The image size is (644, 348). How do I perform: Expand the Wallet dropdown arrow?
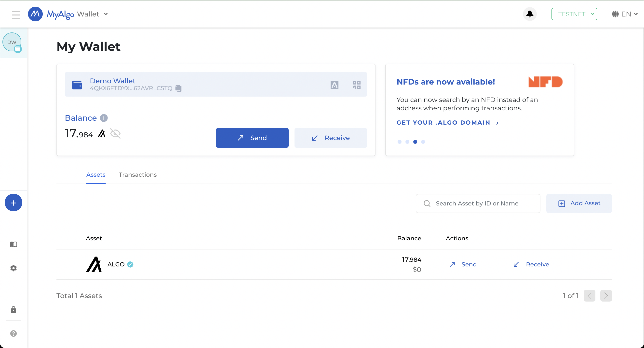pos(106,14)
